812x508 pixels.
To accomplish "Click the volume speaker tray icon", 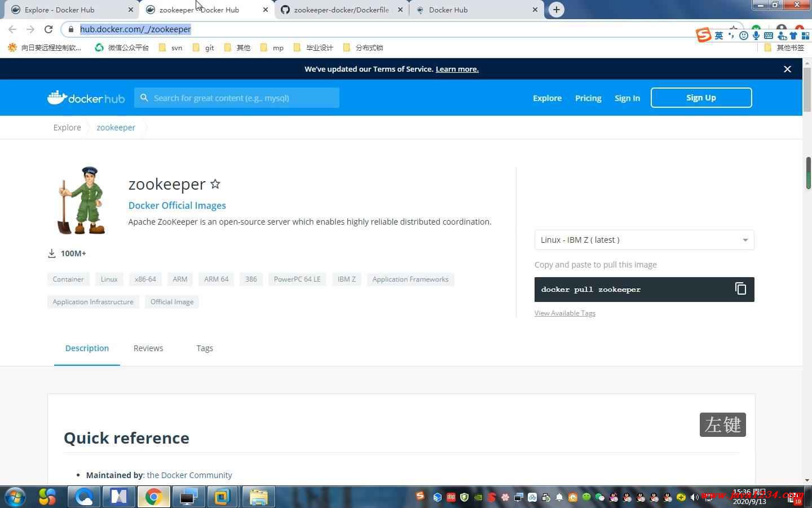I will pyautogui.click(x=695, y=497).
